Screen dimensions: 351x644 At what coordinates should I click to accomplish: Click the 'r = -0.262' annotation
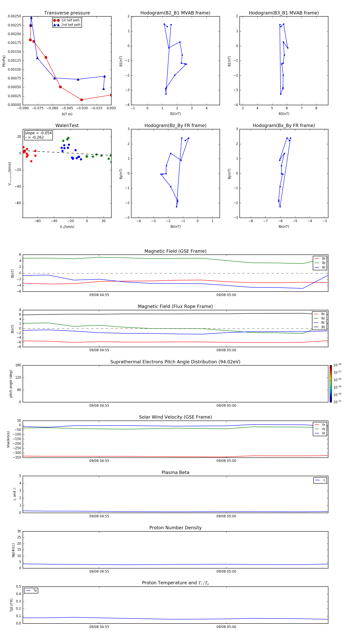click(35, 138)
